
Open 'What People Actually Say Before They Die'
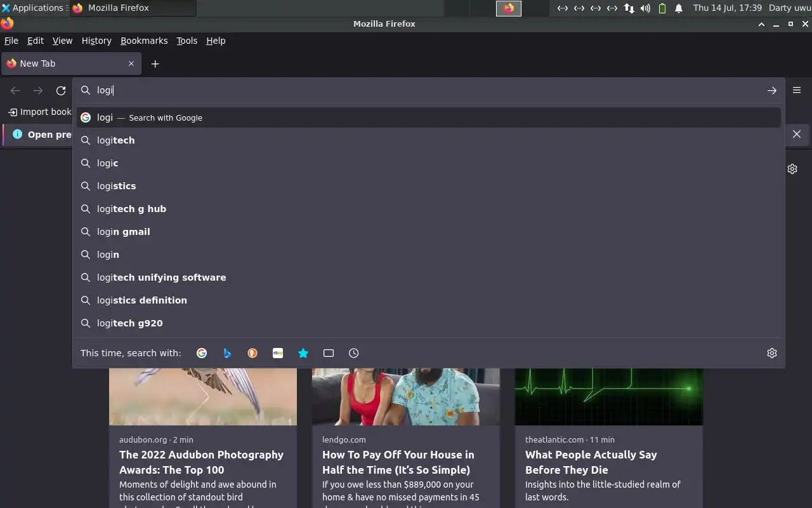(591, 462)
